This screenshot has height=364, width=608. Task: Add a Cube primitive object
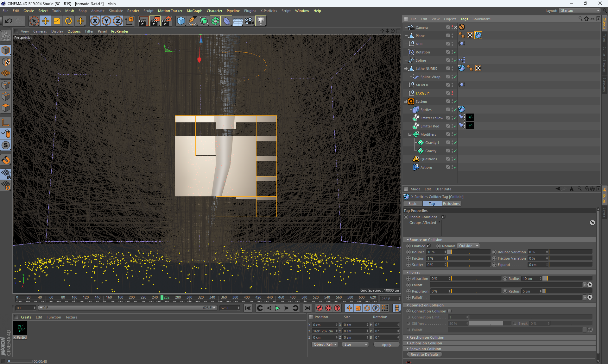pyautogui.click(x=181, y=21)
